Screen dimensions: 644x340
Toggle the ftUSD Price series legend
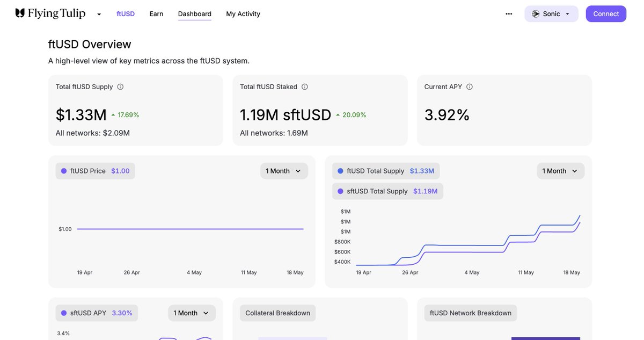point(95,171)
